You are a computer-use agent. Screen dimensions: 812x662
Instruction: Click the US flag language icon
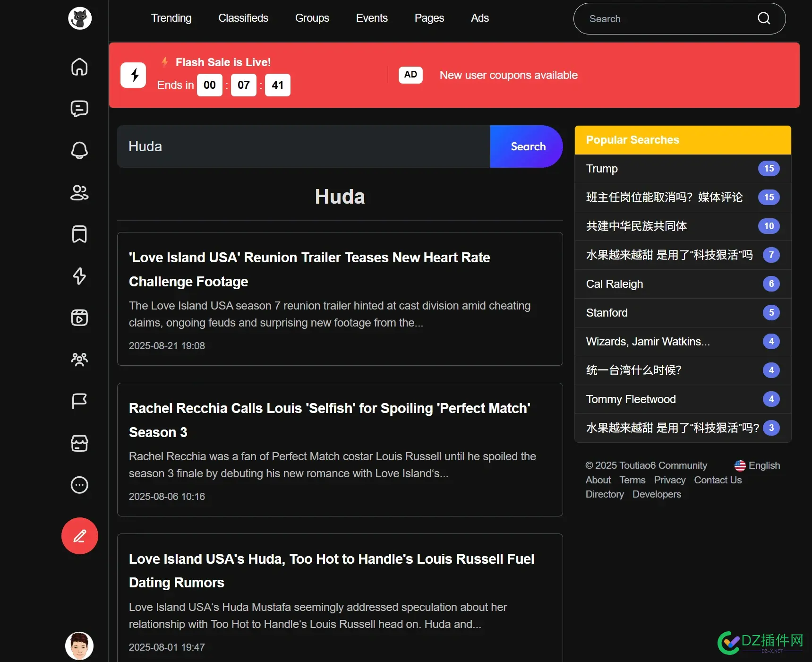(x=740, y=466)
